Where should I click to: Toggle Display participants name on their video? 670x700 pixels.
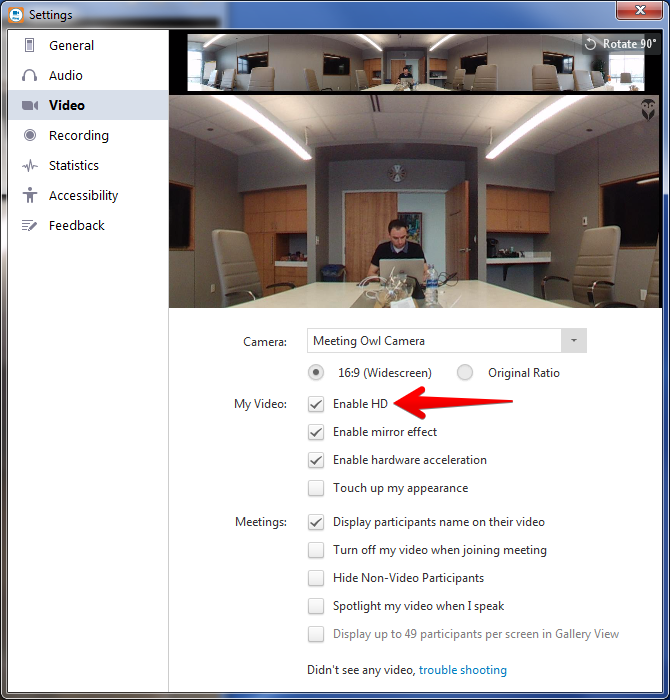(316, 522)
